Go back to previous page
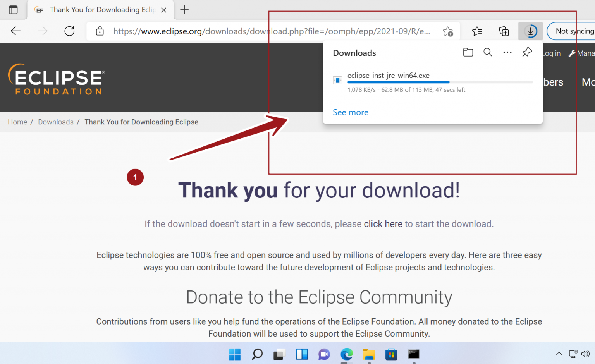 15,31
